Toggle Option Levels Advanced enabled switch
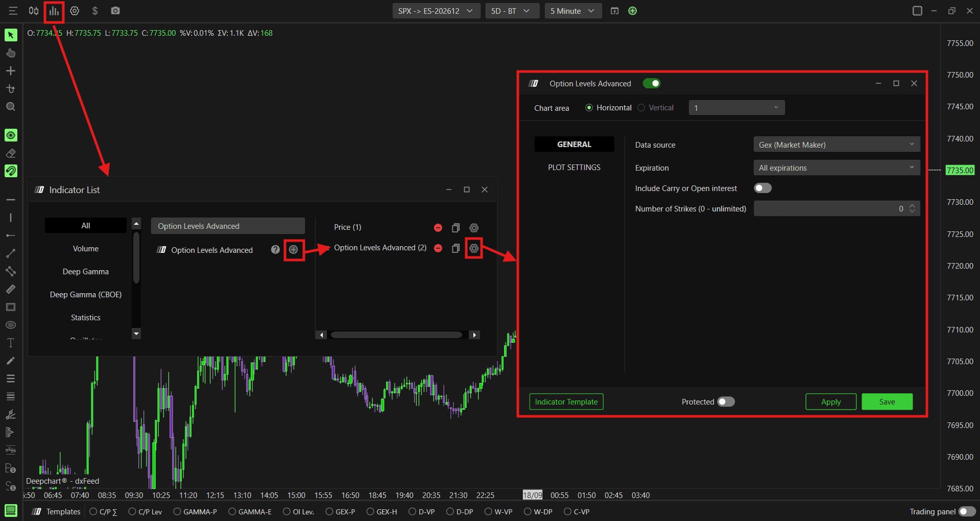The height and width of the screenshot is (521, 980). [652, 83]
